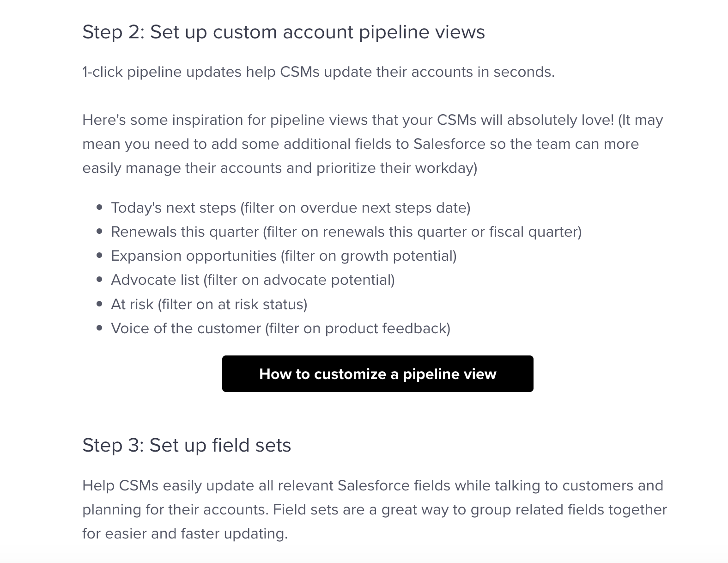Select the "Today's next steps" list item
This screenshot has width=728, height=563.
(x=291, y=208)
